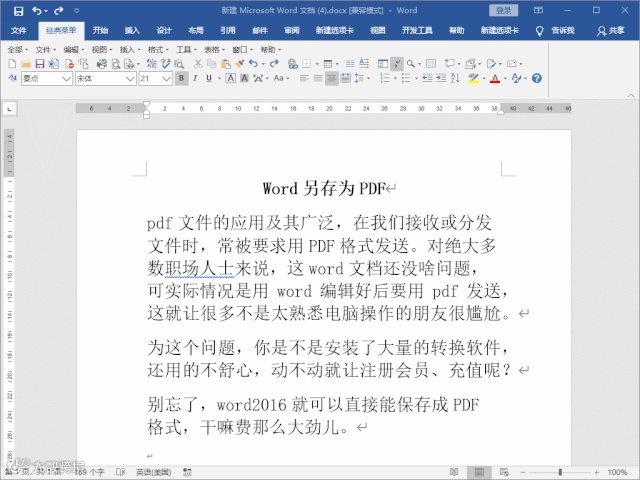Click the New blank document icon
The image size is (640, 480).
(x=13, y=64)
